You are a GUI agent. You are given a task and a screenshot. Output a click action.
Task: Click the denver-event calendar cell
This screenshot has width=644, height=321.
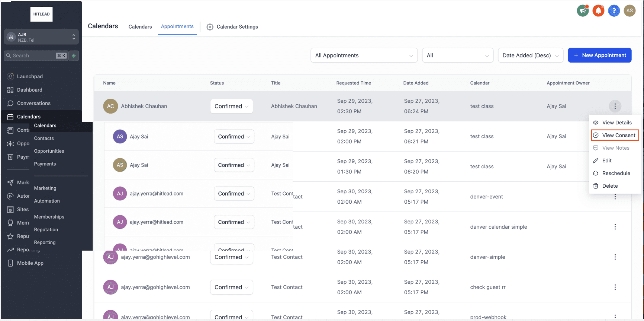(486, 197)
